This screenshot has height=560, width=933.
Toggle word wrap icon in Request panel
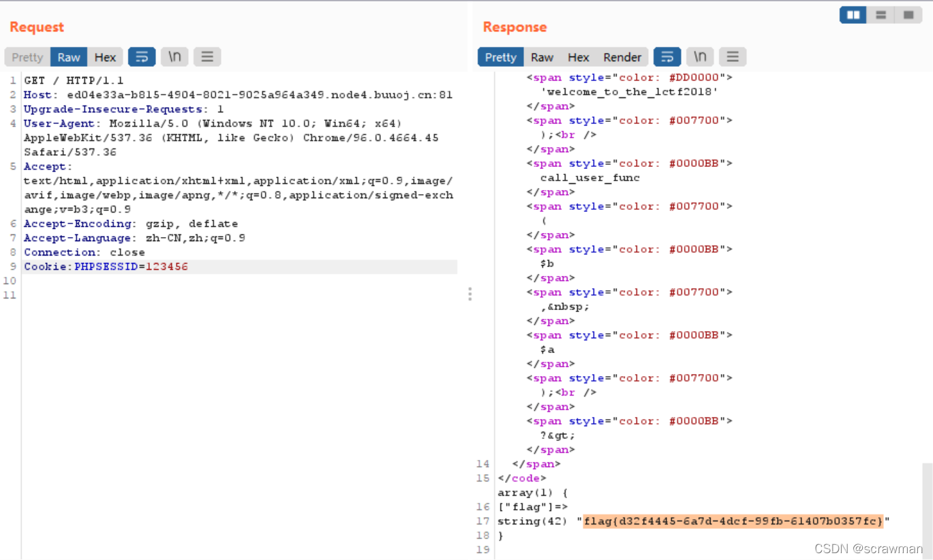[142, 57]
